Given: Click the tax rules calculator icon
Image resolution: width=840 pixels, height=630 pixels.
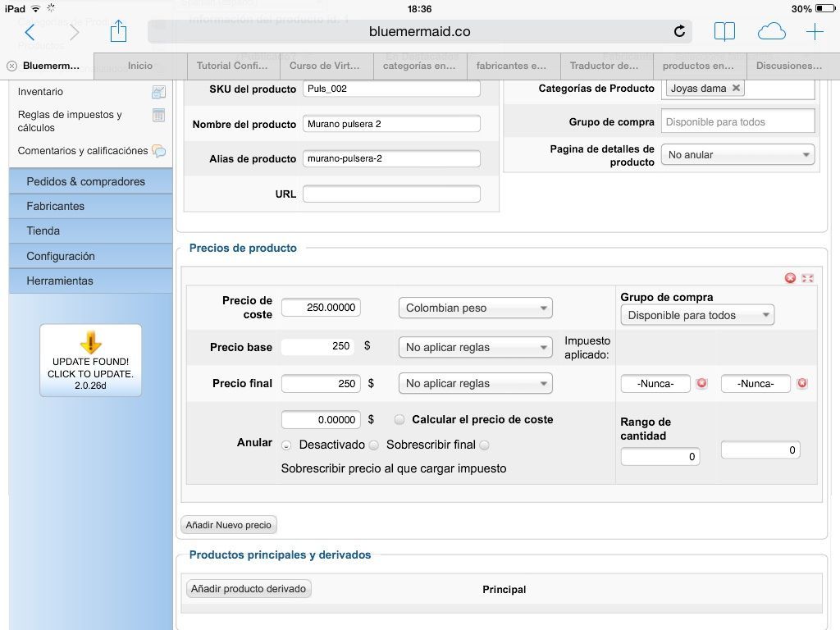Looking at the screenshot, I should click(158, 115).
